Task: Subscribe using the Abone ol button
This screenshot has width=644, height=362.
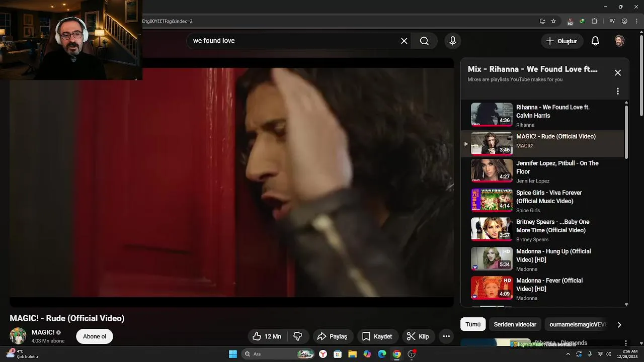Action: tap(95, 336)
